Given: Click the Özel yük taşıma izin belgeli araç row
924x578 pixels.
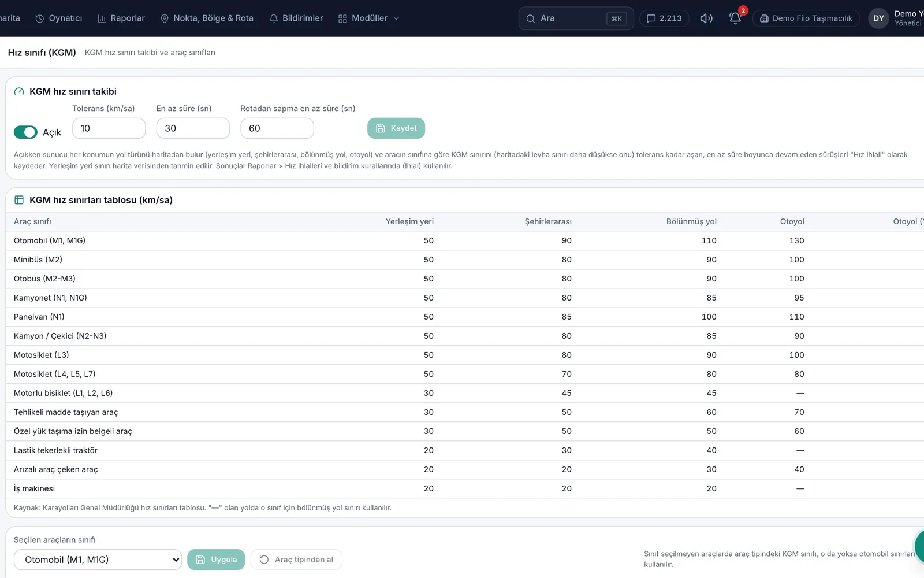Looking at the screenshot, I should click(465, 431).
